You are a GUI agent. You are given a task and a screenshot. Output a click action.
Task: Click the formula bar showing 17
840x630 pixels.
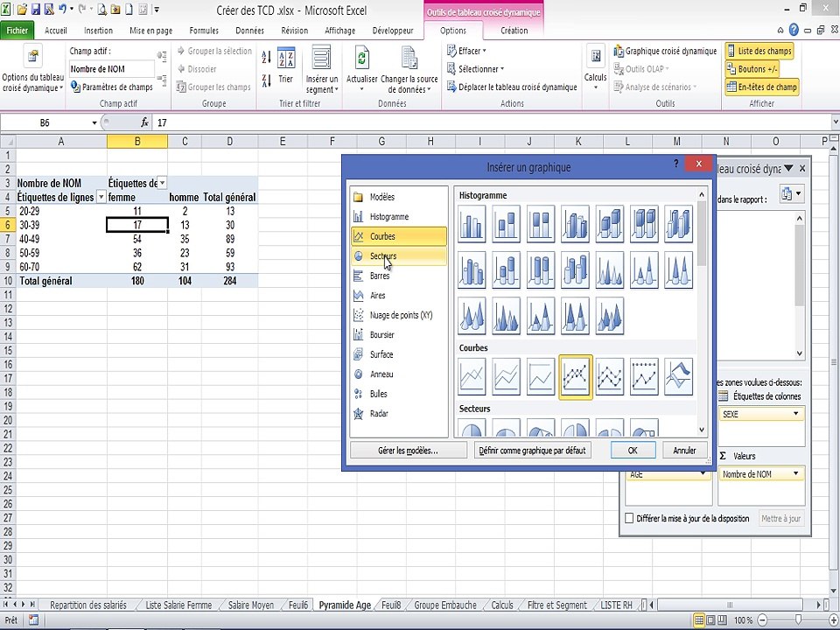(x=493, y=122)
